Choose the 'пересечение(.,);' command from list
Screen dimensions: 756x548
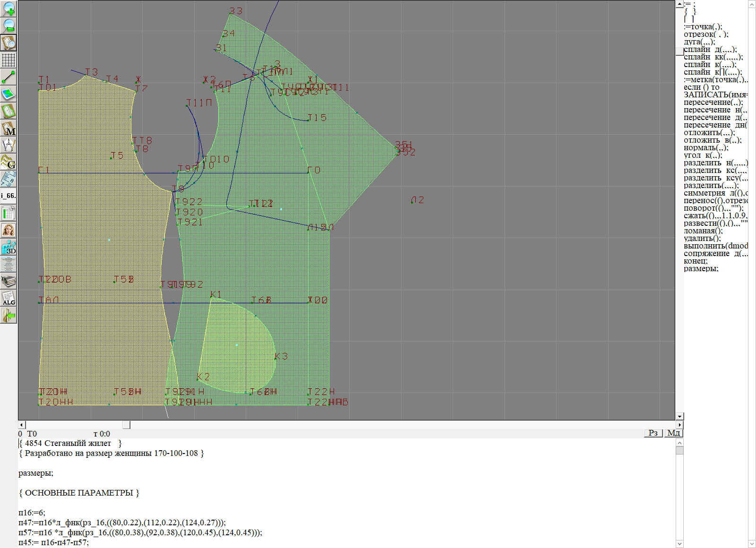click(x=713, y=103)
